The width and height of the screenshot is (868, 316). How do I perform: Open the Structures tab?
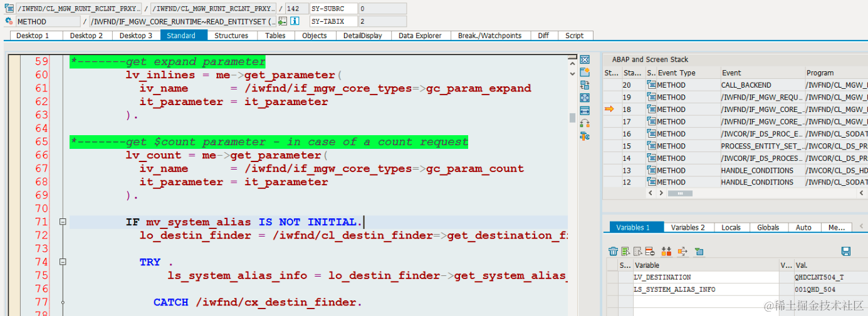(231, 36)
